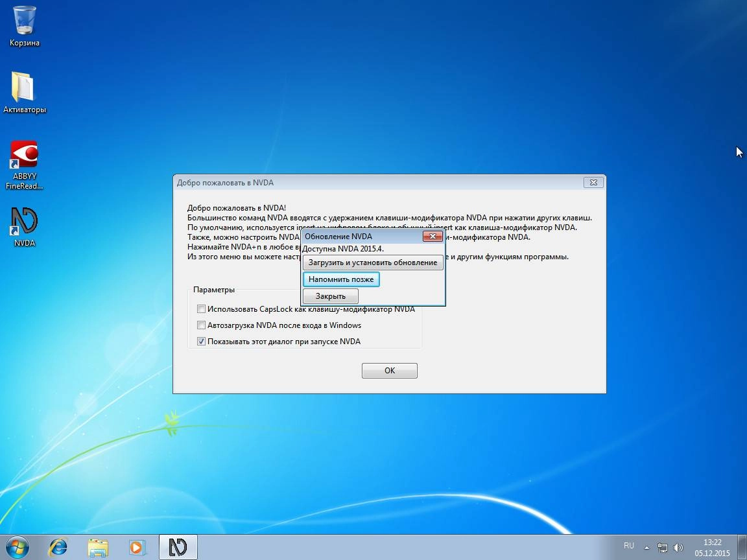Viewport: 747px width, 560px height.
Task: Close the Добро пожаловать в NVDA window
Action: (x=593, y=182)
